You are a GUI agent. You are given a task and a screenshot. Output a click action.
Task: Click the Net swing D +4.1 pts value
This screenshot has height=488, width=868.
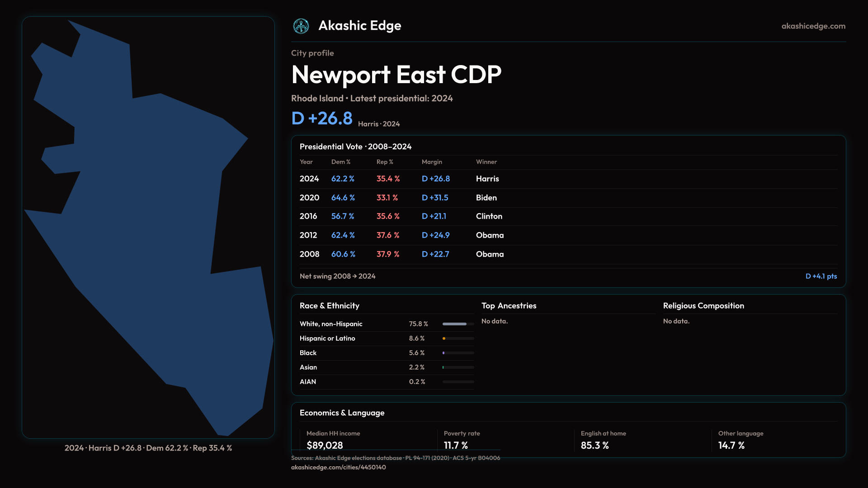(821, 276)
